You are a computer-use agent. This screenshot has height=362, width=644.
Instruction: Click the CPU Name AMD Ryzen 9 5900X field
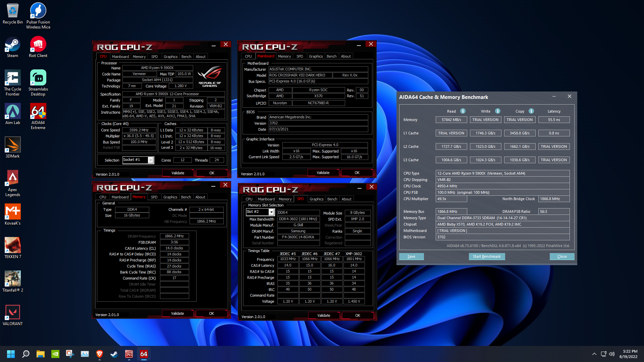click(157, 68)
